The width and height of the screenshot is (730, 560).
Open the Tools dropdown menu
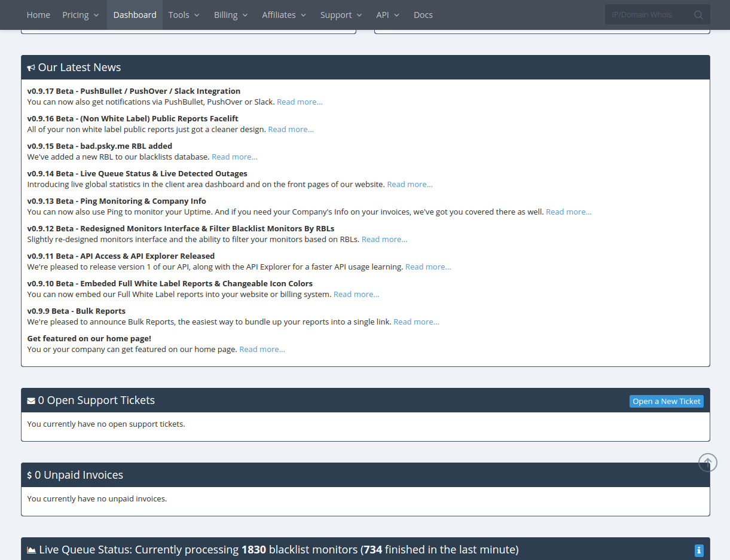click(x=184, y=15)
